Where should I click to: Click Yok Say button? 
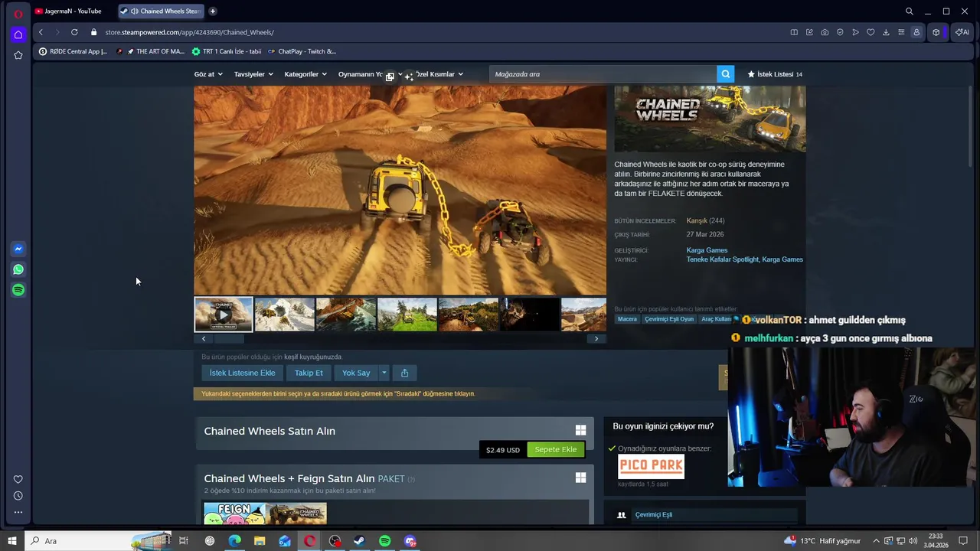pos(356,373)
